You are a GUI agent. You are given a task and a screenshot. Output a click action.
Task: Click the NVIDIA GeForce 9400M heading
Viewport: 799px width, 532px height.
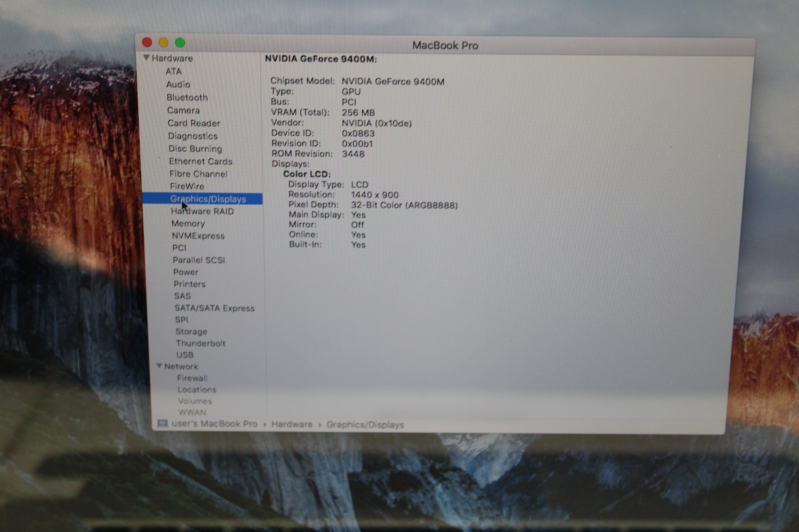[x=321, y=59]
